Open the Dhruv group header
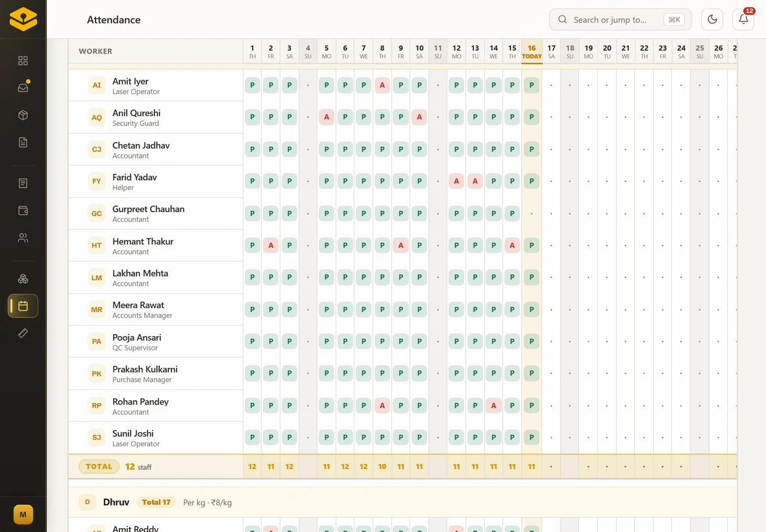Screen dimensions: 766x532 click(402, 502)
